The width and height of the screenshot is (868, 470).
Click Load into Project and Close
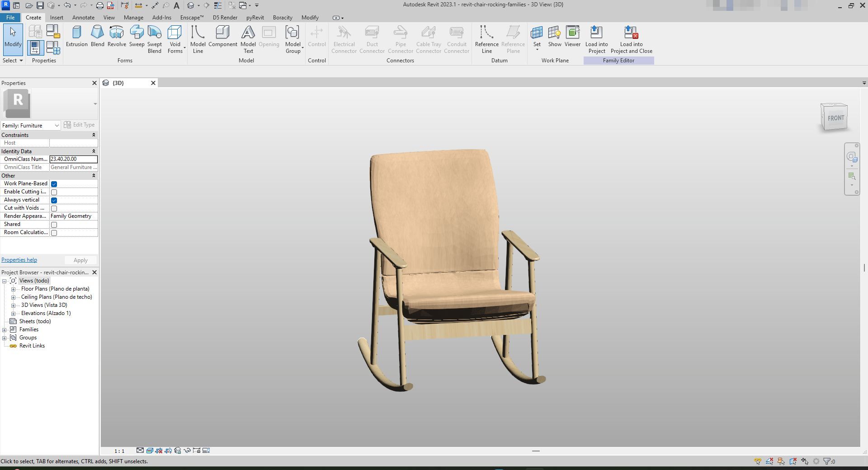(x=631, y=39)
